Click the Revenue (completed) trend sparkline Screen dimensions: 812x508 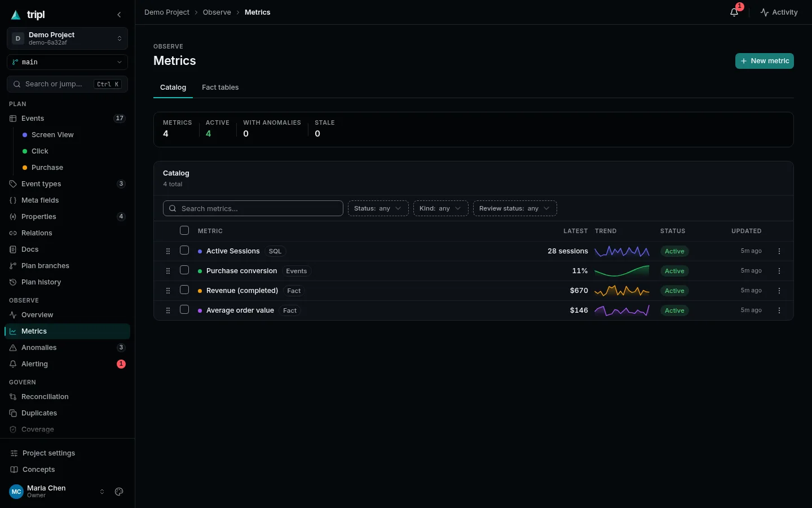(622, 291)
